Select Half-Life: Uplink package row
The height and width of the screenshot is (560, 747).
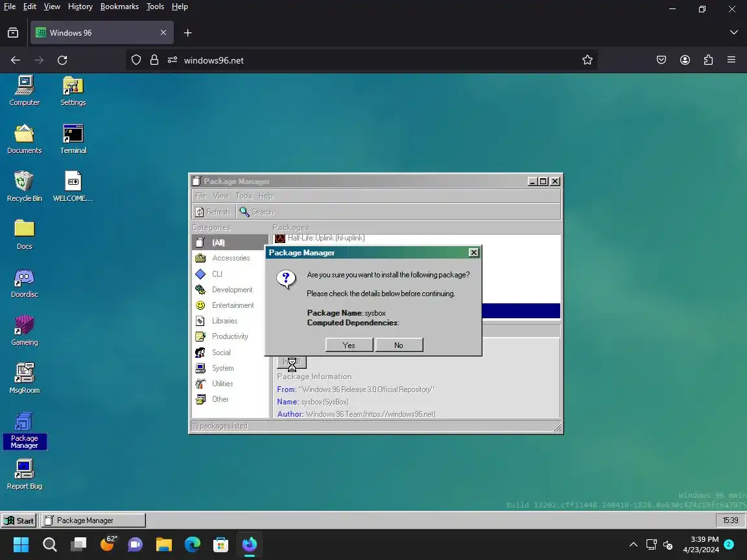pyautogui.click(x=416, y=238)
